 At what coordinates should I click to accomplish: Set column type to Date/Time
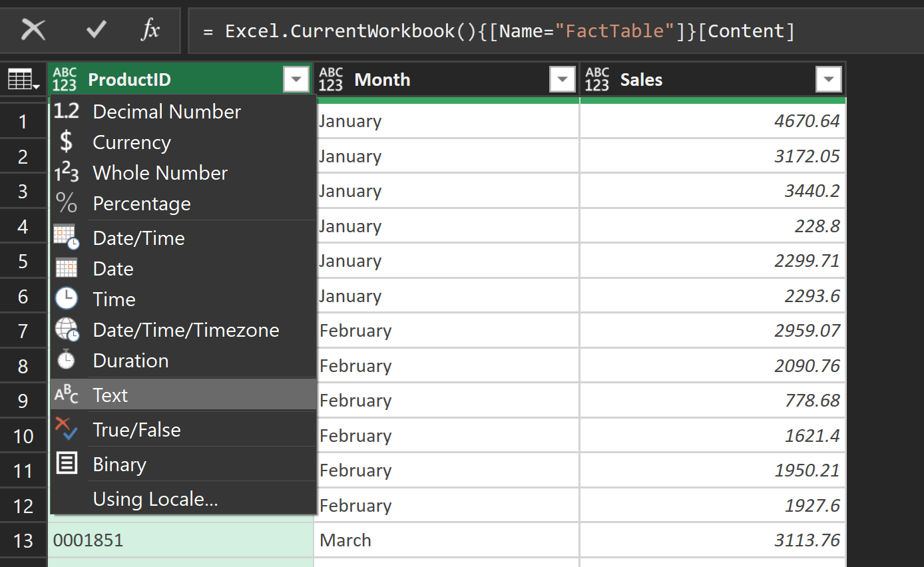pos(138,238)
